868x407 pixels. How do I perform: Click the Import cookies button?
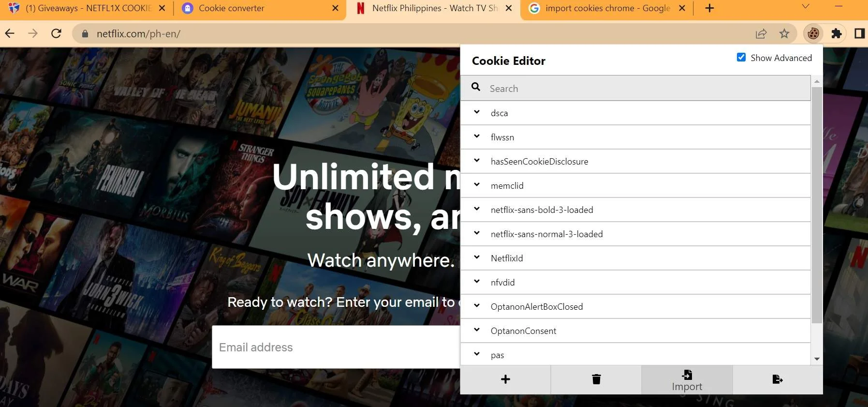click(687, 380)
